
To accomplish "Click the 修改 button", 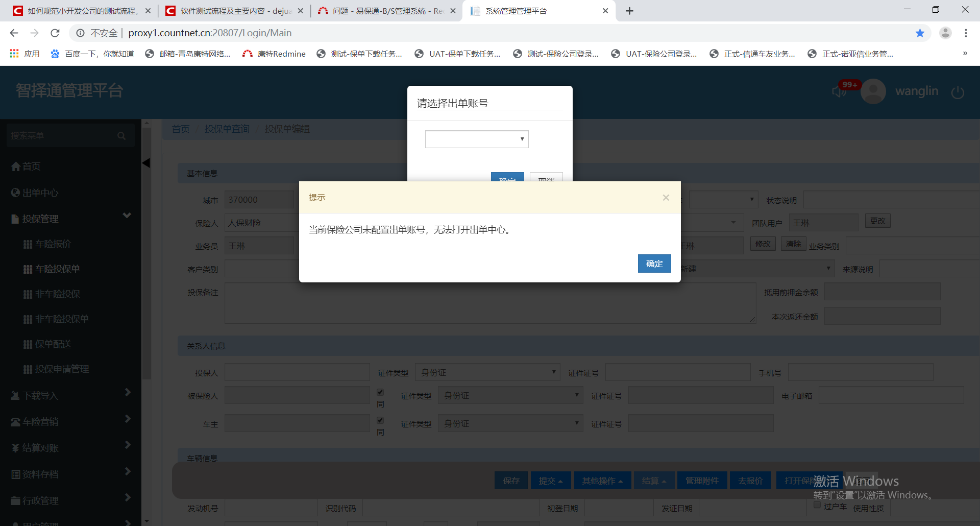I will 763,244.
